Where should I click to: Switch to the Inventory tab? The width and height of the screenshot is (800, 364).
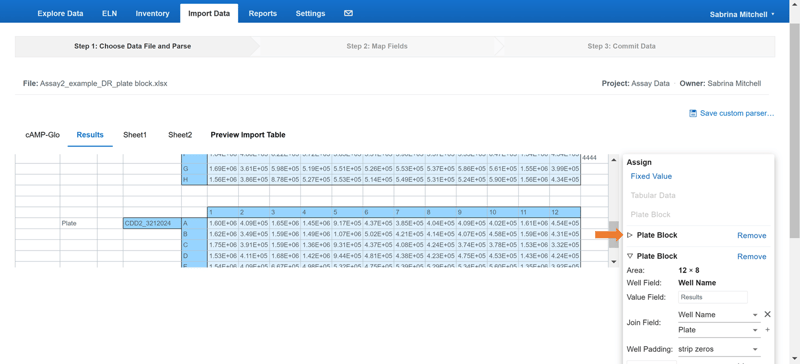tap(152, 14)
